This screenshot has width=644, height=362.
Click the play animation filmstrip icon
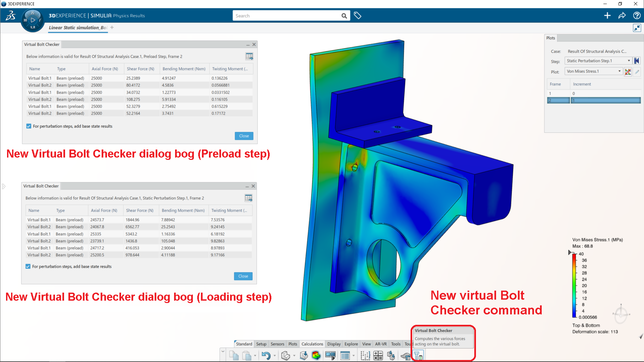[x=330, y=355]
